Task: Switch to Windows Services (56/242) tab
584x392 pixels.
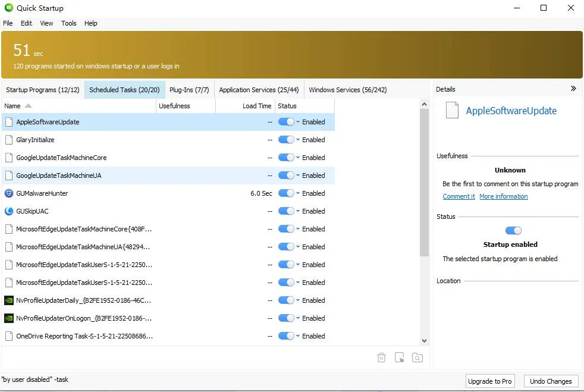Action: click(348, 90)
